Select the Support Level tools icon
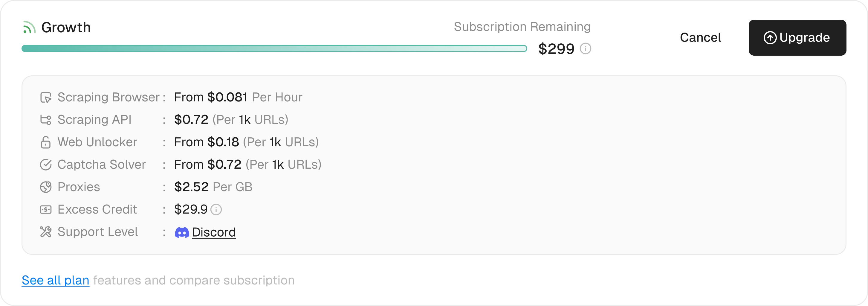Image resolution: width=868 pixels, height=306 pixels. coord(45,232)
